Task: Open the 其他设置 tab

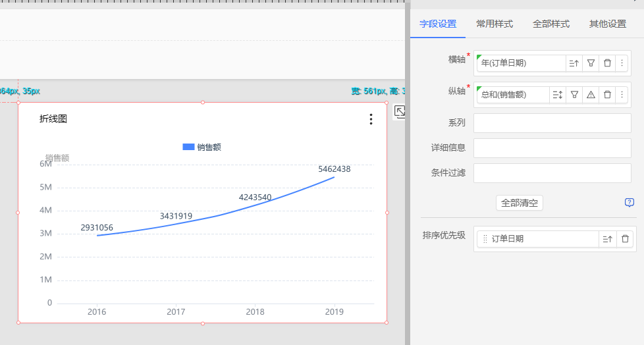Action: click(607, 24)
